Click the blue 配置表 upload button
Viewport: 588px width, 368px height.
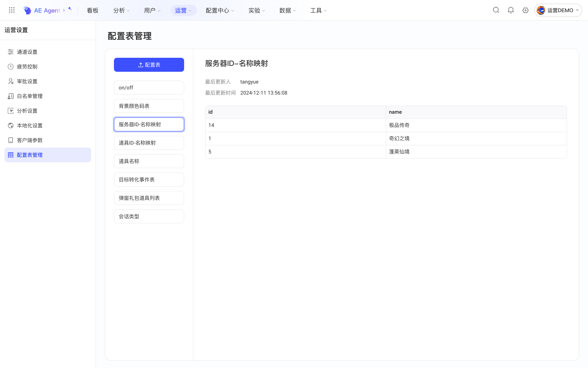(149, 65)
